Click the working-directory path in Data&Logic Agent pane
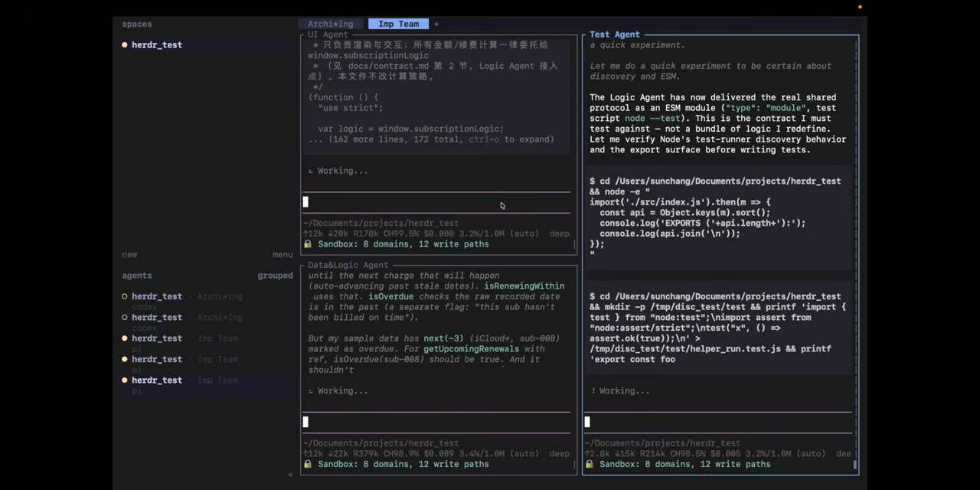Image resolution: width=980 pixels, height=490 pixels. point(381,443)
